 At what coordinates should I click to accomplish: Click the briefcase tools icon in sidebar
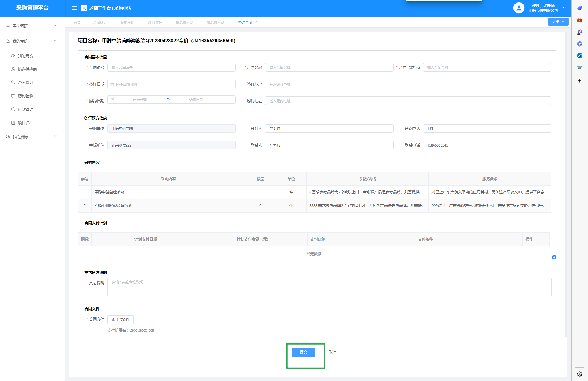[x=579, y=20]
